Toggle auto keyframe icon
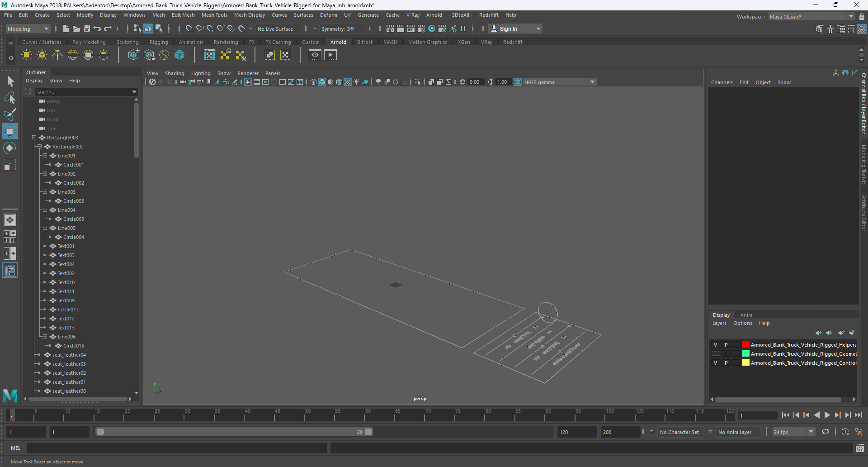868x467 pixels. (845, 432)
